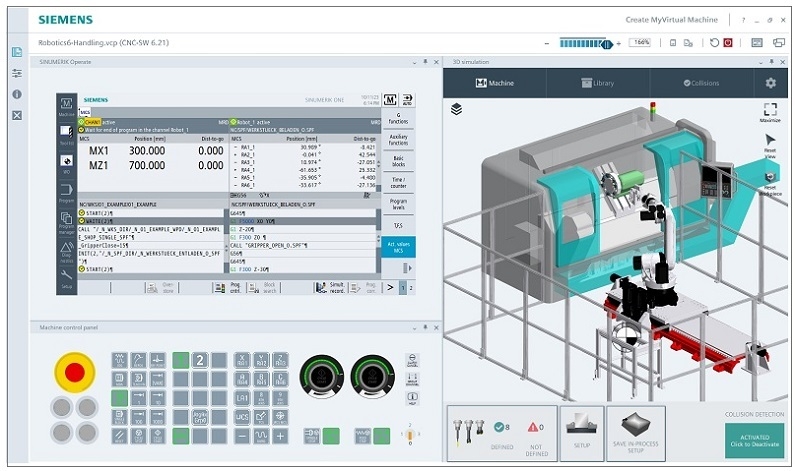Open the Tool list icon in SINUMERIK sidebar
This screenshot has height=471, width=795.
[66, 134]
